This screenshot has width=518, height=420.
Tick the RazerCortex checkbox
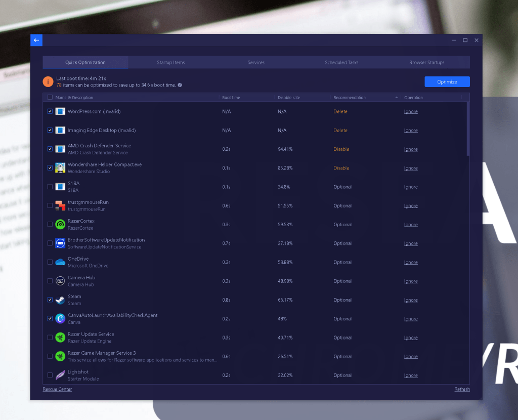click(x=50, y=224)
